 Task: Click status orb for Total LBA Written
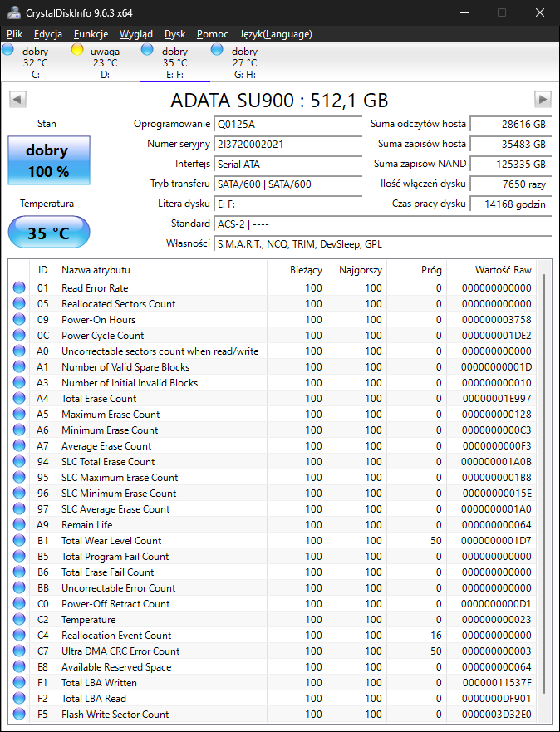pyautogui.click(x=19, y=682)
